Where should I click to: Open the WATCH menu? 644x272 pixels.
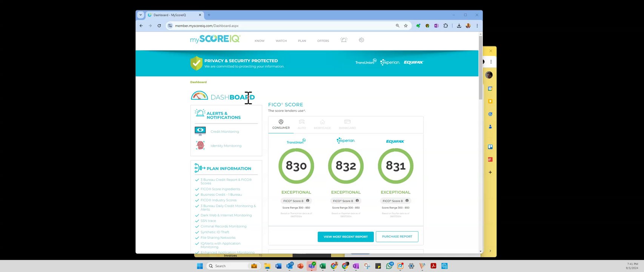pyautogui.click(x=281, y=41)
